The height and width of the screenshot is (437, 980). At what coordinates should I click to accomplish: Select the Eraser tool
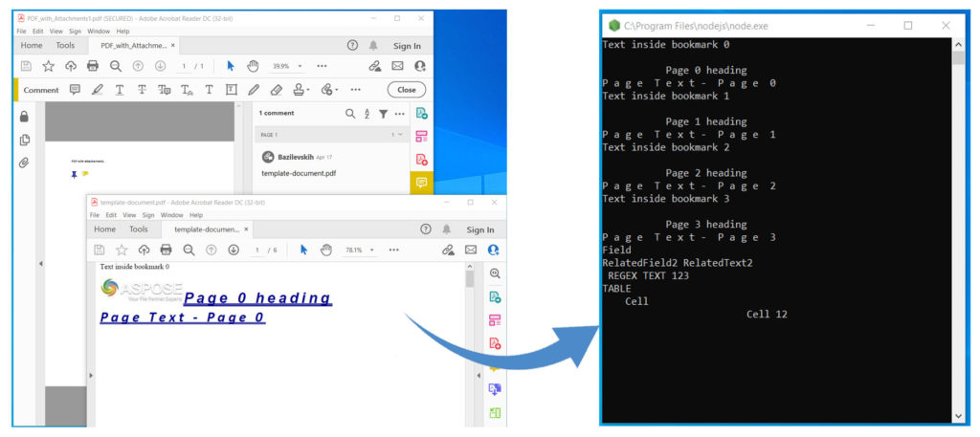coord(276,90)
